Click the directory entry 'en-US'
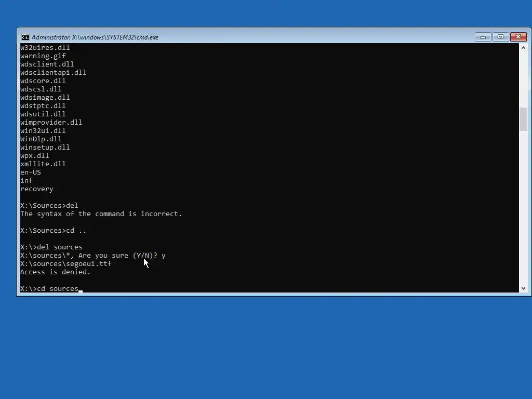The height and width of the screenshot is (399, 532). pos(31,172)
